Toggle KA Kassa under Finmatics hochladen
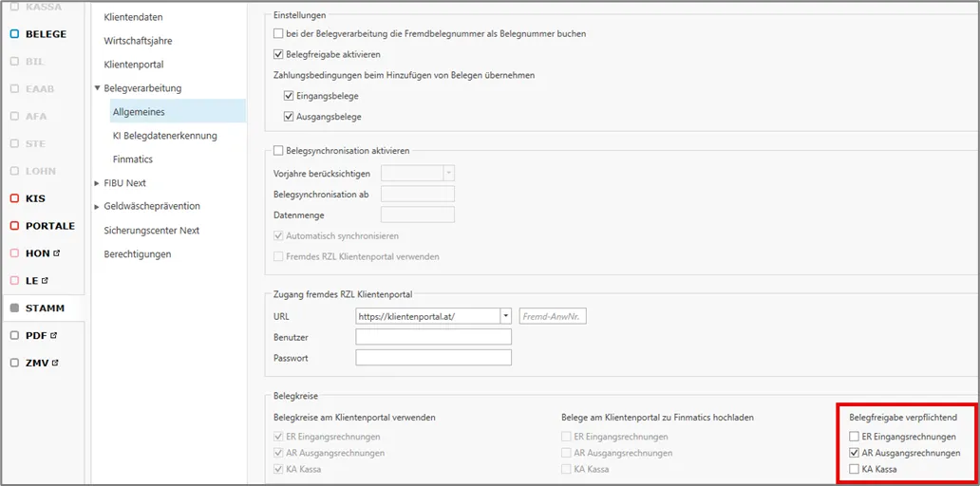This screenshot has width=980, height=486. (x=566, y=469)
